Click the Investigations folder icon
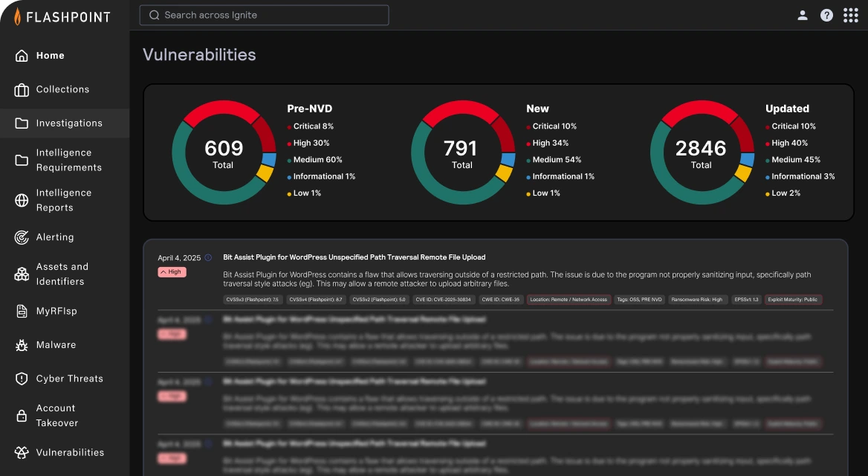The width and height of the screenshot is (868, 476). pos(22,123)
